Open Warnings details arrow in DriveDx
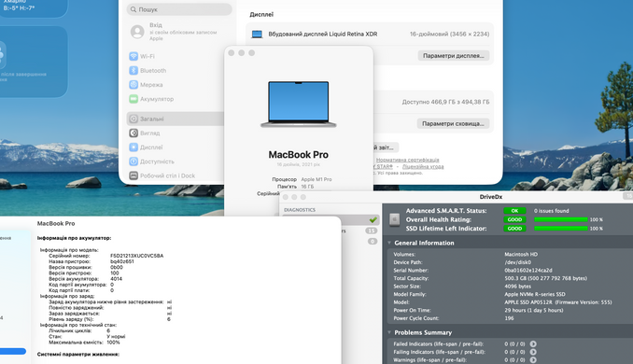 click(533, 360)
